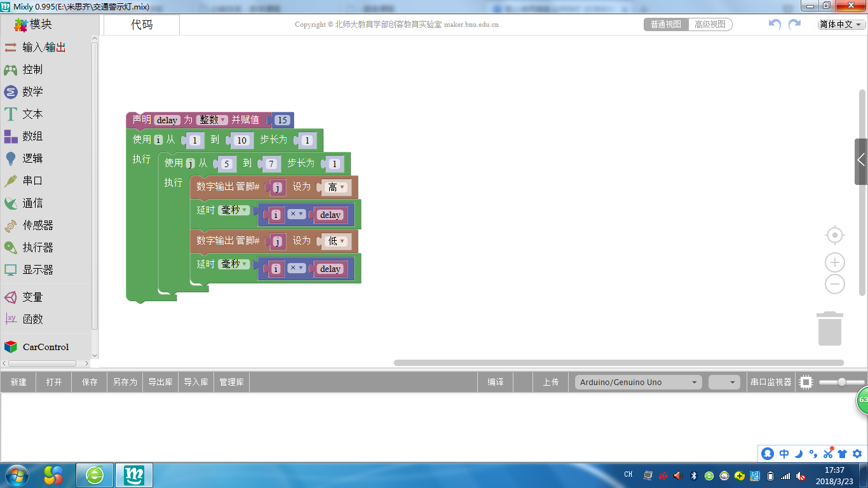Click the trash can icon

(x=830, y=329)
